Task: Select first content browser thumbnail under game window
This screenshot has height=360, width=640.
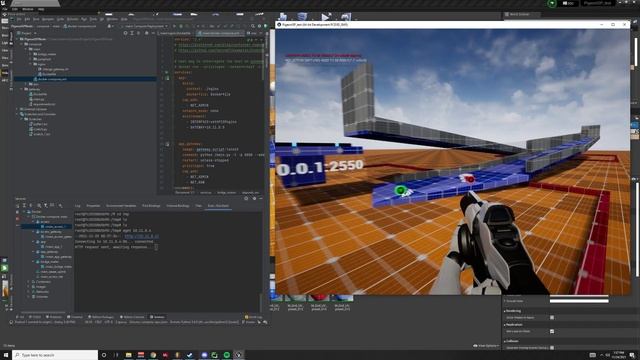Action: coord(275,298)
